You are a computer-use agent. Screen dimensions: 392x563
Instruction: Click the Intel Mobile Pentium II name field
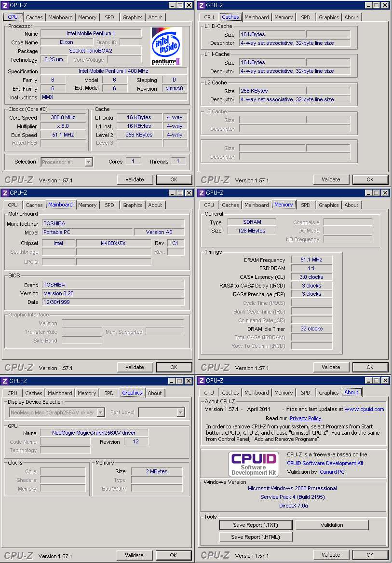click(91, 33)
